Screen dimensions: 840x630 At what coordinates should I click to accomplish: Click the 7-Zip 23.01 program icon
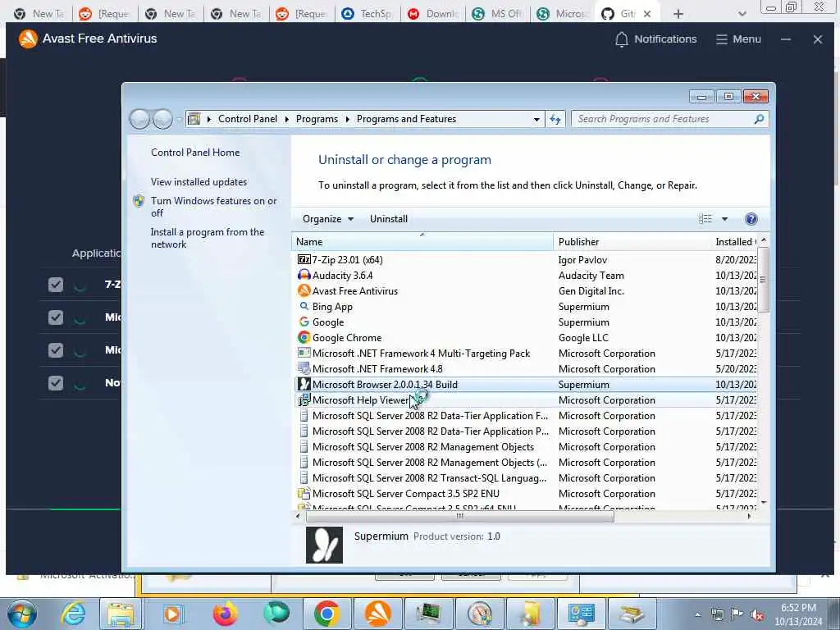tap(304, 260)
